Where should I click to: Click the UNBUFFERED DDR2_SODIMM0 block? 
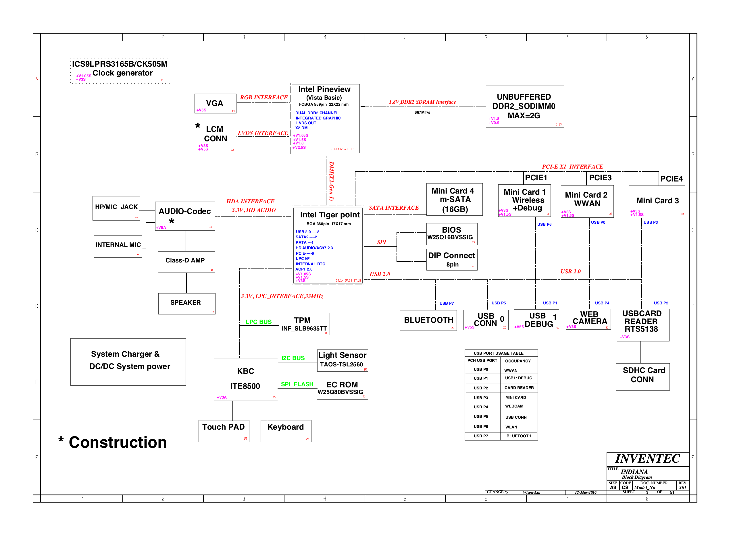coord(525,107)
